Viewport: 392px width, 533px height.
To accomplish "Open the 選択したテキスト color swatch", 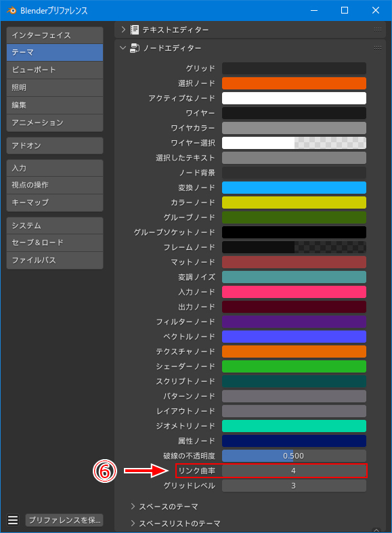I will point(295,158).
